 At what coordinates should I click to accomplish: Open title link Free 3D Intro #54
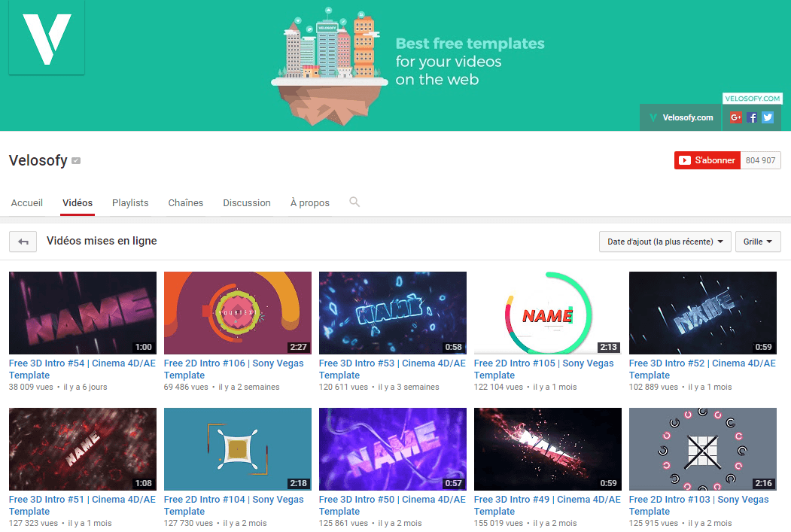coord(82,369)
